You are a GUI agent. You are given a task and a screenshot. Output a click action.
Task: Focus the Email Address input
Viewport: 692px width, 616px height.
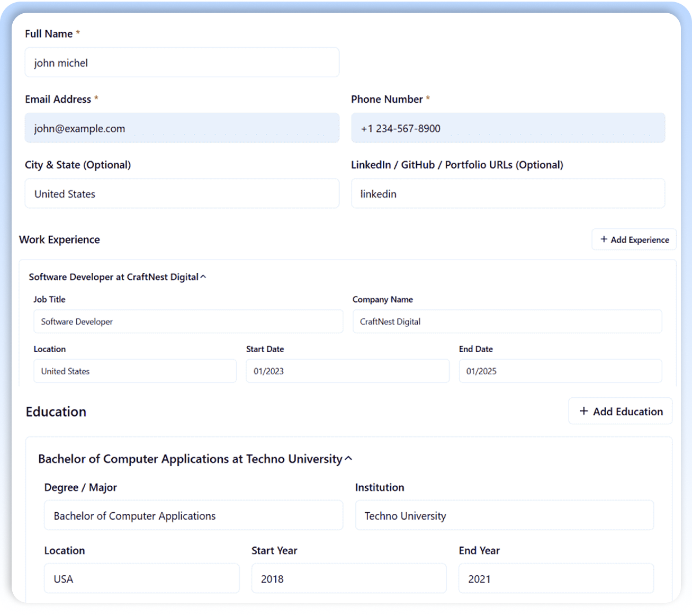pyautogui.click(x=182, y=128)
